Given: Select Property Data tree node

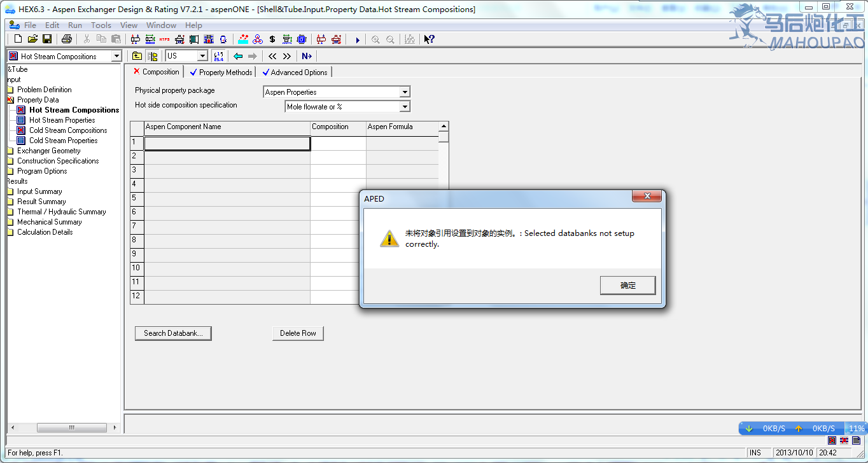Looking at the screenshot, I should click(38, 100).
